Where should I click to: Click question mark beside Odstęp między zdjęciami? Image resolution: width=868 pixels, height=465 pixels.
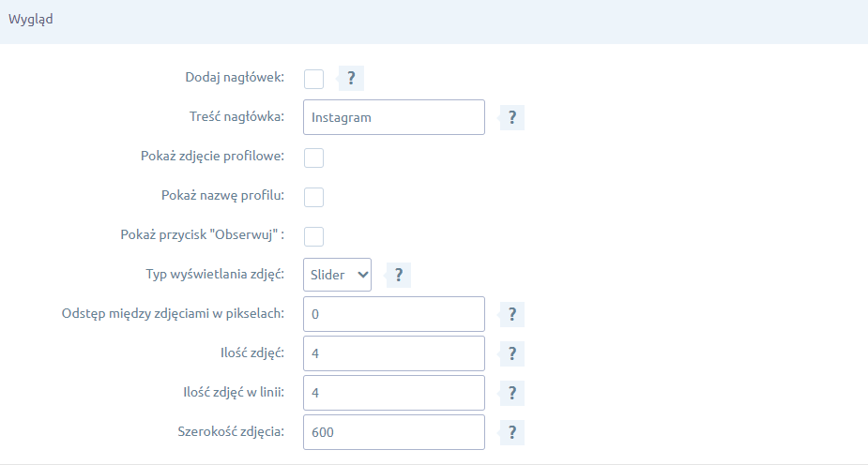coord(511,314)
